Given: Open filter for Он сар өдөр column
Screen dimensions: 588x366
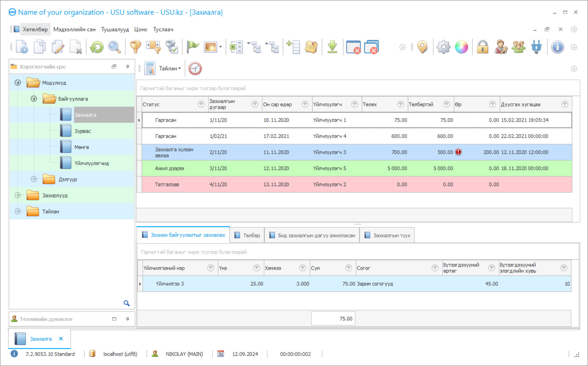Looking at the screenshot, I should (x=305, y=104).
